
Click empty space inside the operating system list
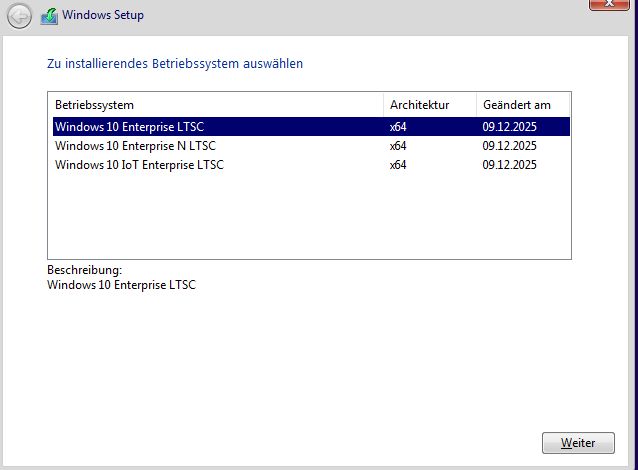pos(309,216)
